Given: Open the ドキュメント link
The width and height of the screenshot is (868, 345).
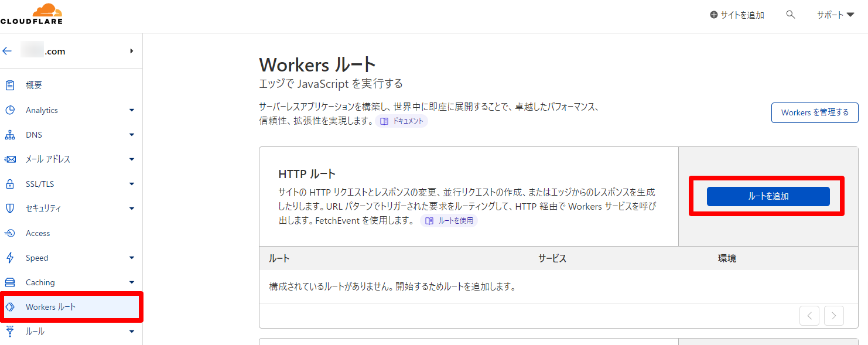Looking at the screenshot, I should click(x=401, y=121).
